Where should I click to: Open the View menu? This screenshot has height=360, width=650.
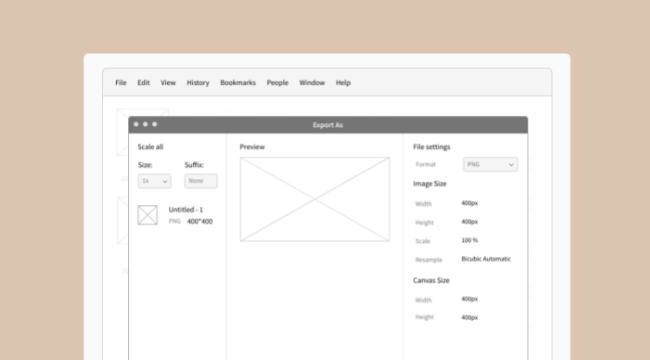tap(168, 83)
